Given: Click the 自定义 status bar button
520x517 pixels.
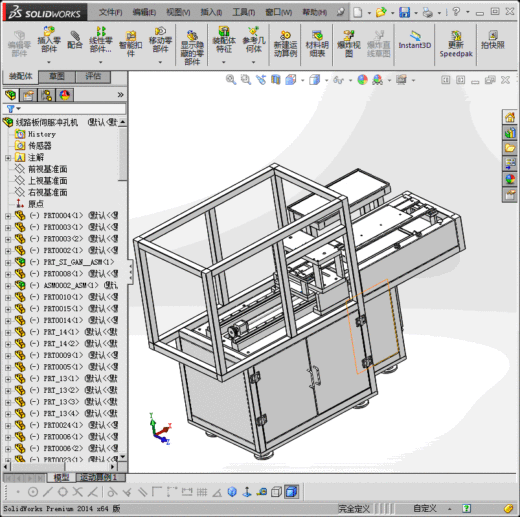Looking at the screenshot, I should [x=425, y=508].
